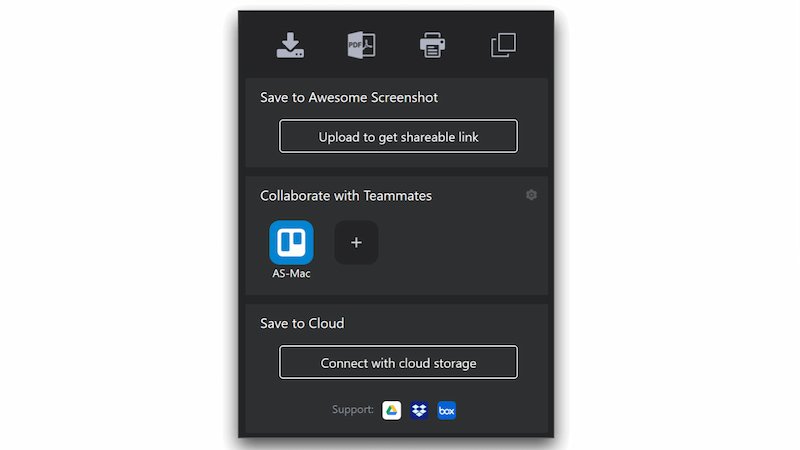800x450 pixels.
Task: Click the Save to Awesome Screenshot heading
Action: point(349,98)
